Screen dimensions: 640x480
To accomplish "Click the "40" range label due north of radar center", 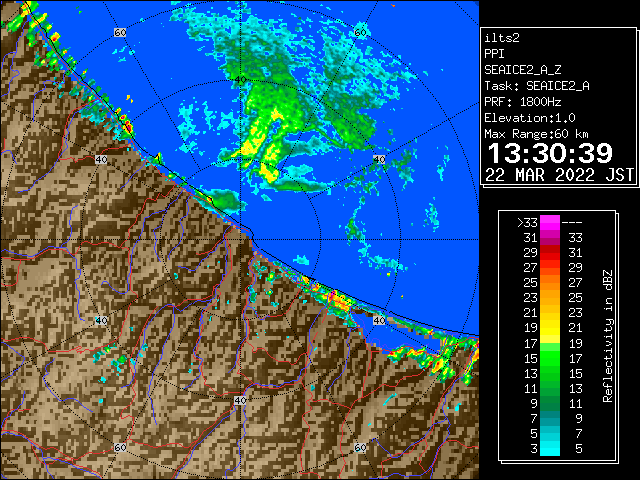I will 241,80.
